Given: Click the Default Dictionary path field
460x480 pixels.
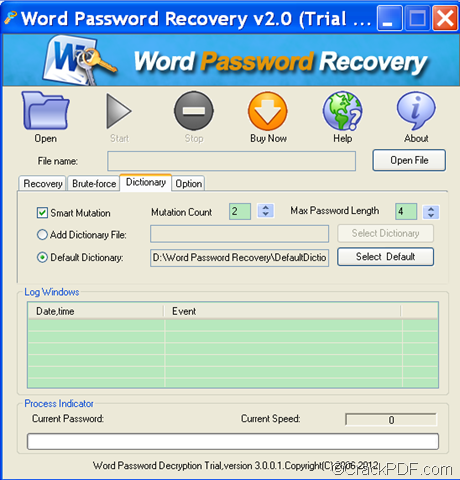Looking at the screenshot, I should pos(239,257).
